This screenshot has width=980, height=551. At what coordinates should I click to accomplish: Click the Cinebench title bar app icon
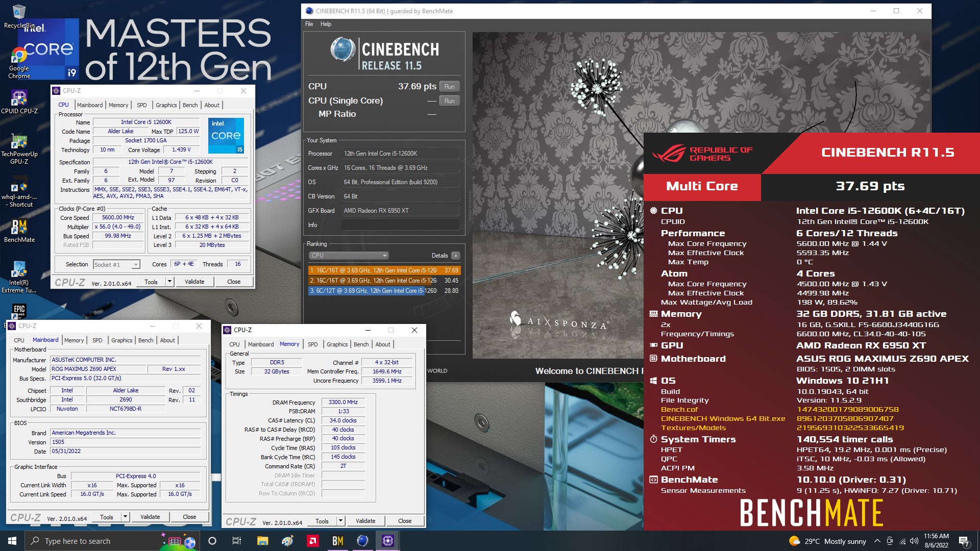309,11
